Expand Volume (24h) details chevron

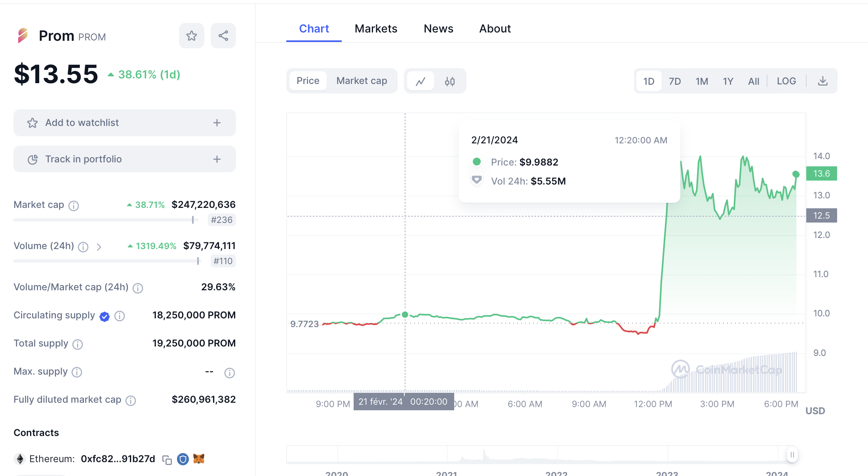click(99, 247)
